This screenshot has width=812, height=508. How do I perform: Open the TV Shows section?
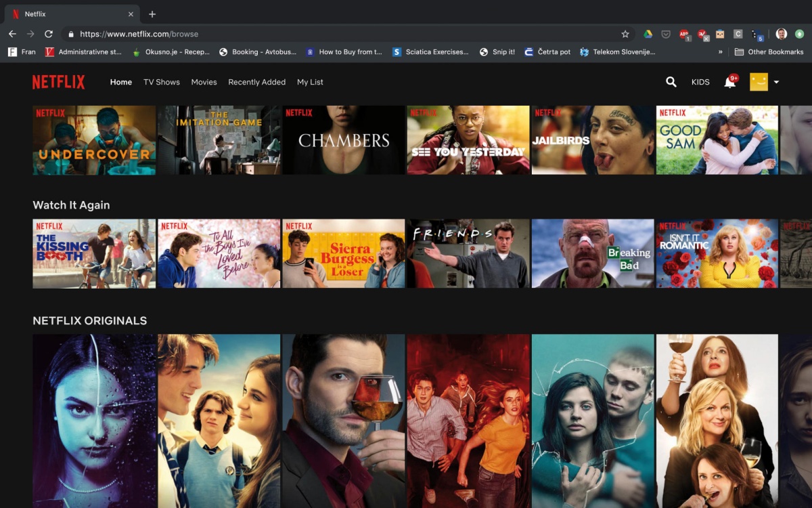tap(162, 82)
